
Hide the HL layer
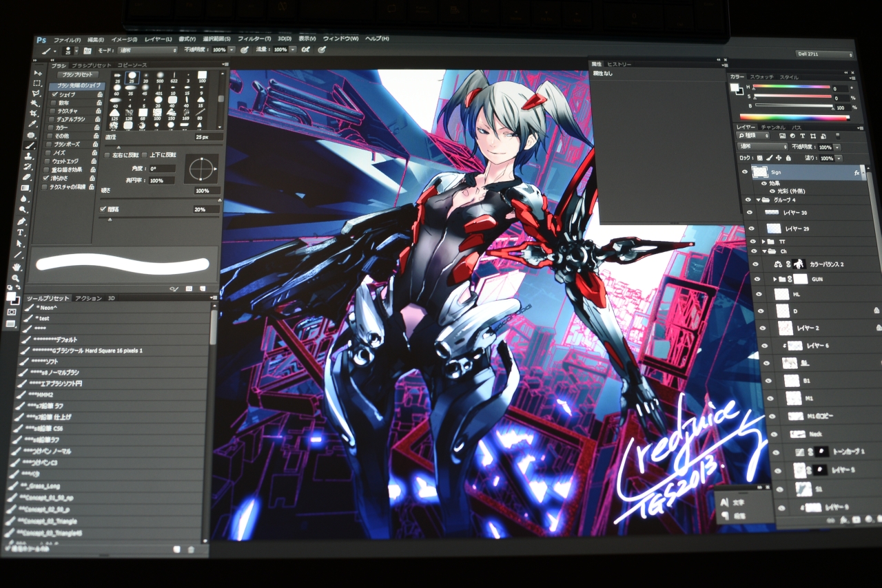tap(761, 294)
